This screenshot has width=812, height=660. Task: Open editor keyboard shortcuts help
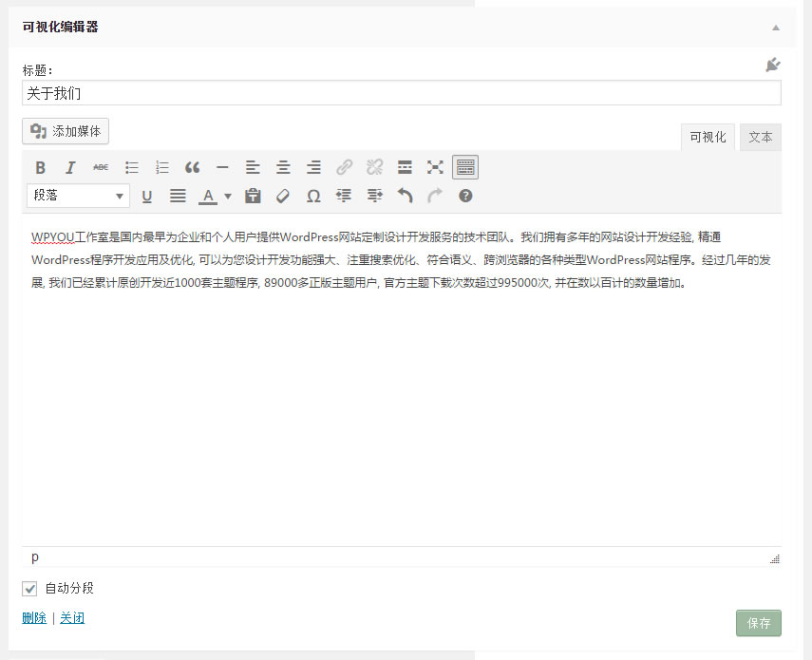tap(465, 196)
